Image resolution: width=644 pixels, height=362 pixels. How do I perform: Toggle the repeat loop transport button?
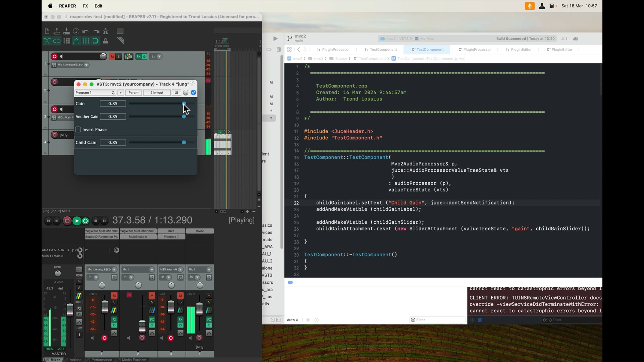pyautogui.click(x=86, y=221)
